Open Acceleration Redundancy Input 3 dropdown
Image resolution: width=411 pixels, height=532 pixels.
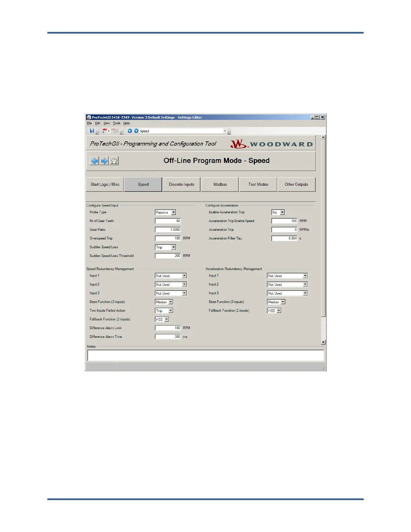pyautogui.click(x=305, y=293)
